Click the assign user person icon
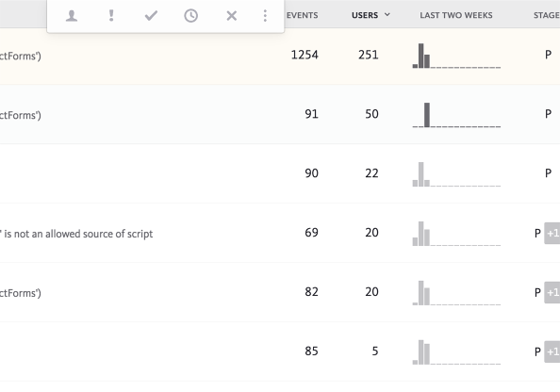The width and height of the screenshot is (560, 392). coord(72,16)
